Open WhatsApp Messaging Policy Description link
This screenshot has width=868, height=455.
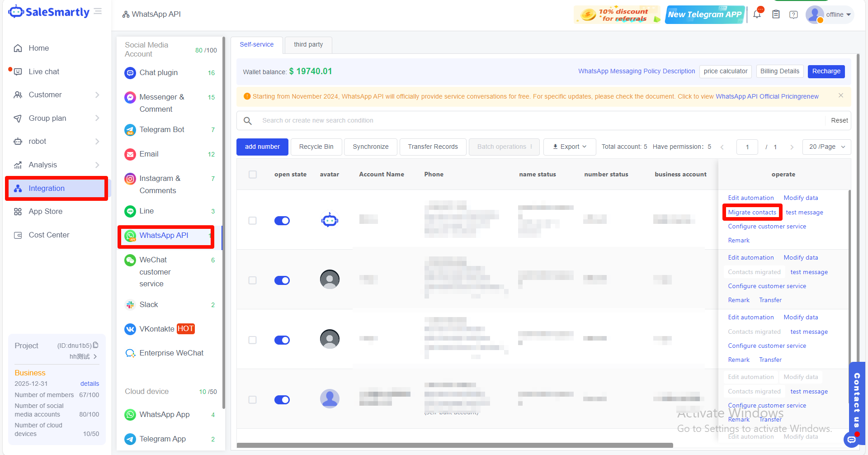pos(637,71)
